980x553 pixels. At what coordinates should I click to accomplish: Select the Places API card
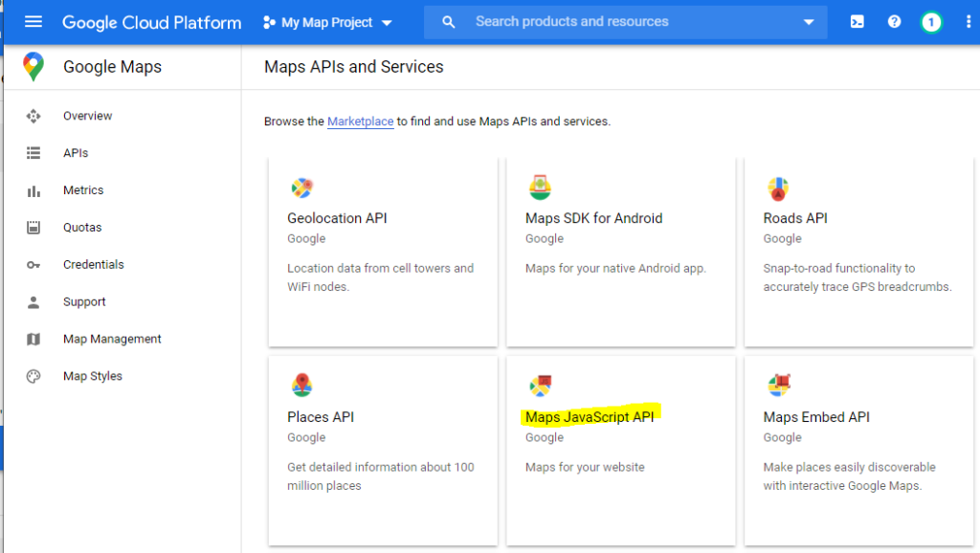(382, 450)
